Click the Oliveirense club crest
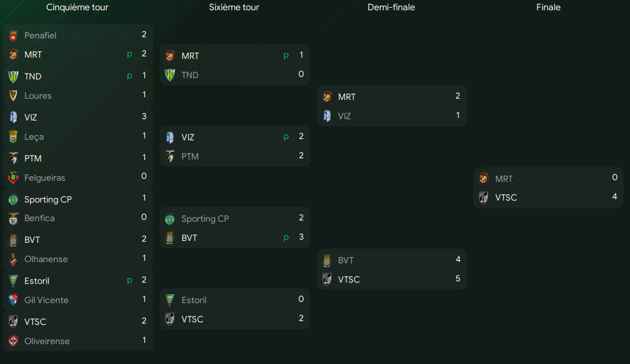 click(13, 341)
